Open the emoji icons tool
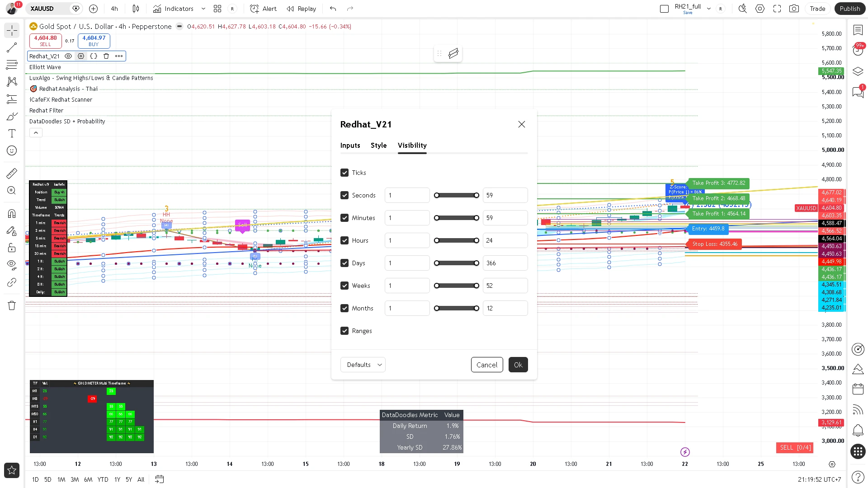The width and height of the screenshot is (868, 488). tap(12, 150)
